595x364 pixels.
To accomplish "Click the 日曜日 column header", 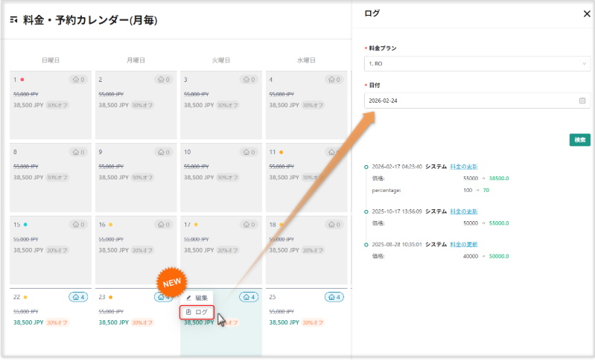I will coord(51,60).
